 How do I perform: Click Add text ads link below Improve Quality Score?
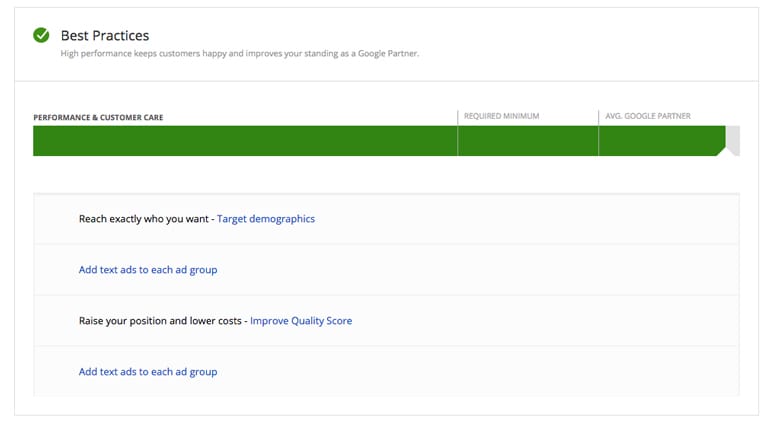148,372
